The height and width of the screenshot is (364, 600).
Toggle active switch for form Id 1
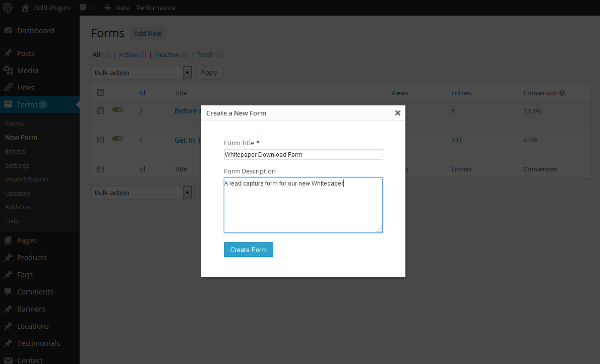point(117,139)
